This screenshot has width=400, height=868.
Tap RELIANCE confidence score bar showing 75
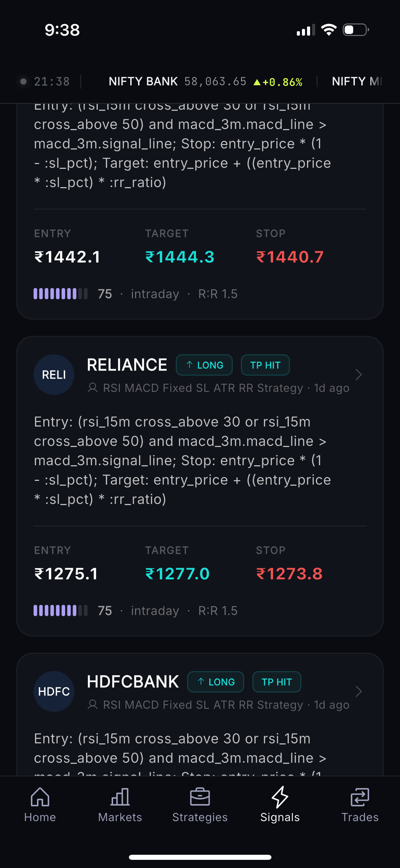click(61, 611)
